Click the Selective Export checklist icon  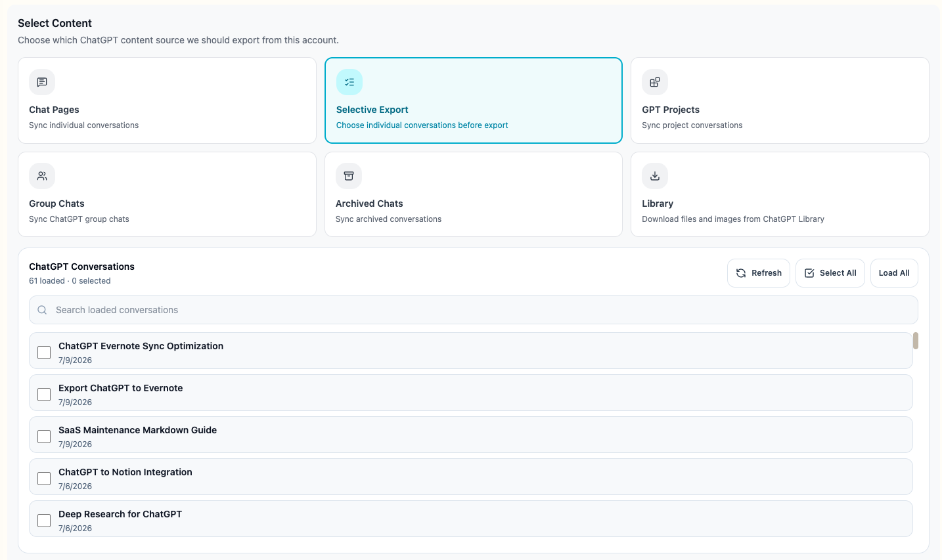(349, 82)
